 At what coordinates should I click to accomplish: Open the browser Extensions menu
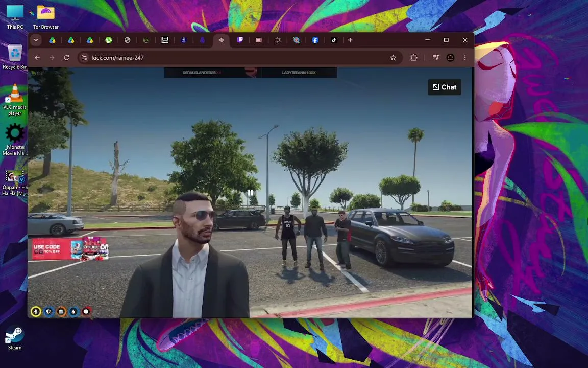click(413, 57)
